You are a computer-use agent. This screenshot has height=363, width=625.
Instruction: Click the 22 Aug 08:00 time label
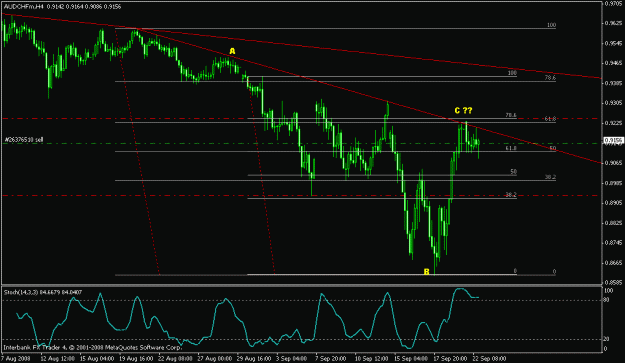(x=176, y=358)
